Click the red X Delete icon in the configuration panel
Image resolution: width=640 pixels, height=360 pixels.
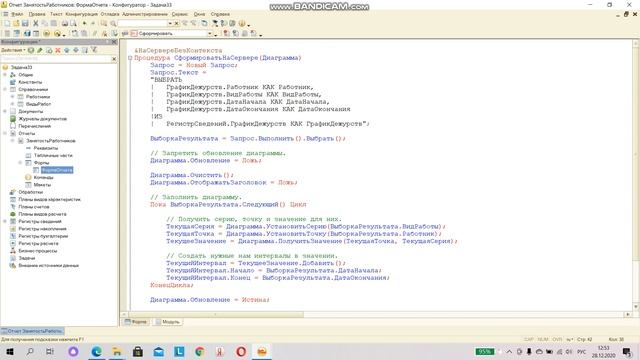tap(58, 50)
